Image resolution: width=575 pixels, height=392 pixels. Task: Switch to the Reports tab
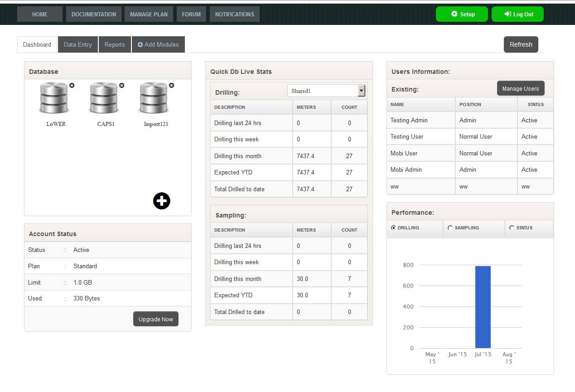coord(115,44)
